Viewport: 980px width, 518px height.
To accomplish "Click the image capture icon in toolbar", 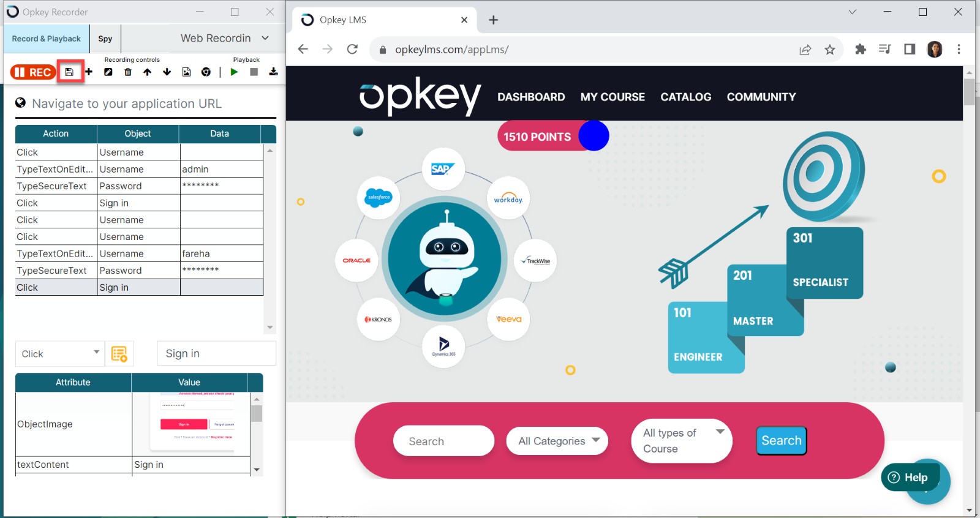I will (186, 72).
